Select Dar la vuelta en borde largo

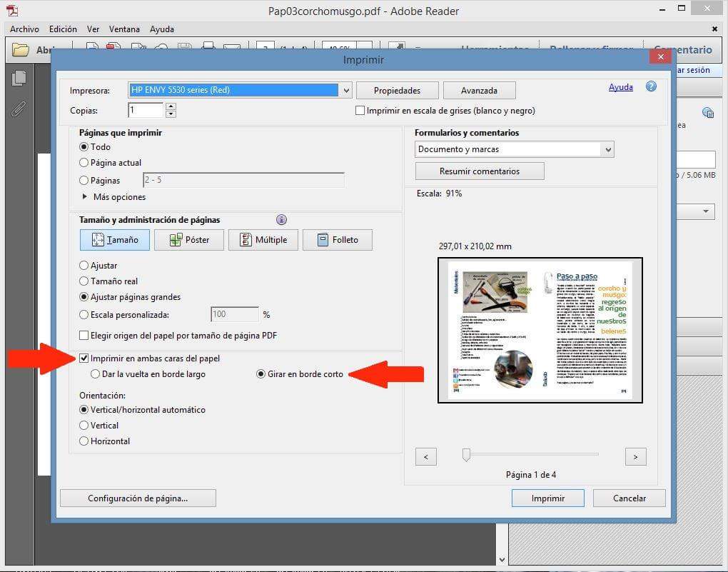95,374
